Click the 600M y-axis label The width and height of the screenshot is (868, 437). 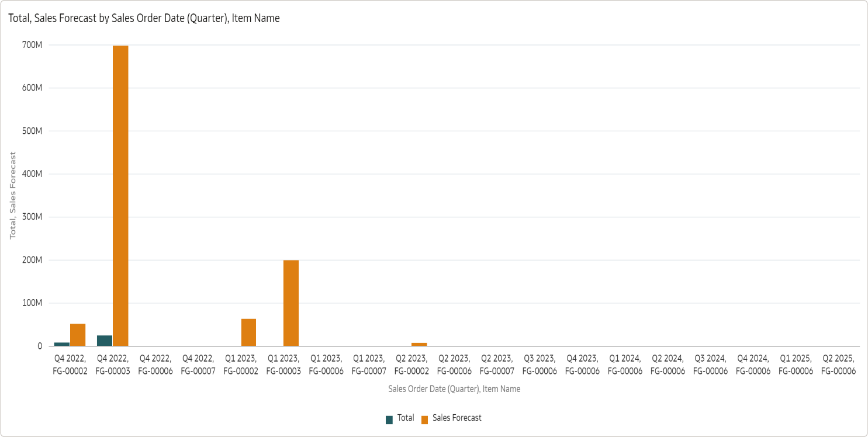point(33,88)
